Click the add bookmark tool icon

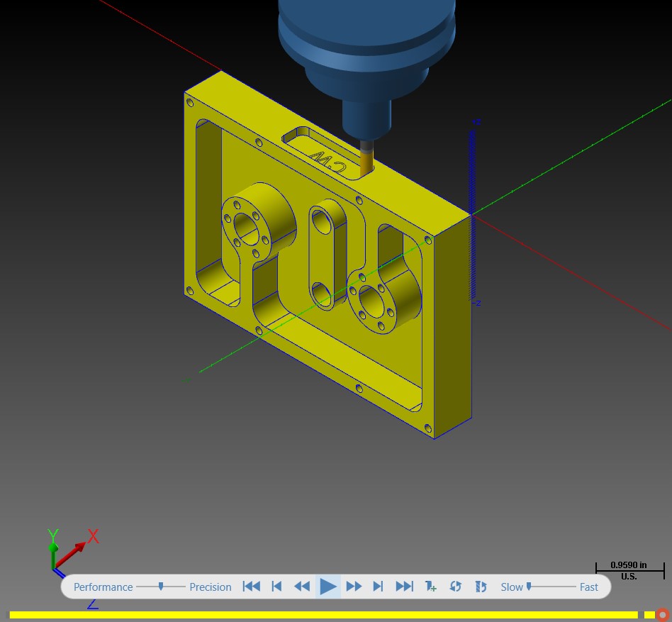click(430, 587)
